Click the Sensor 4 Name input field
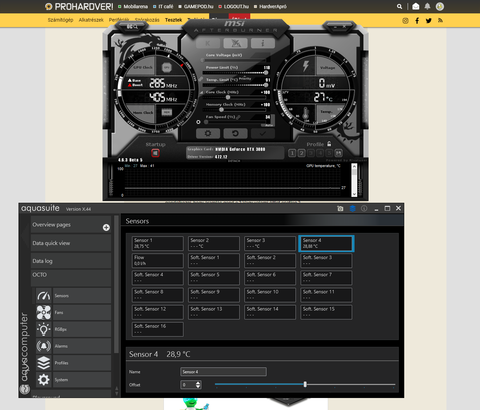Viewport: 480px width, 410px height. 223,372
